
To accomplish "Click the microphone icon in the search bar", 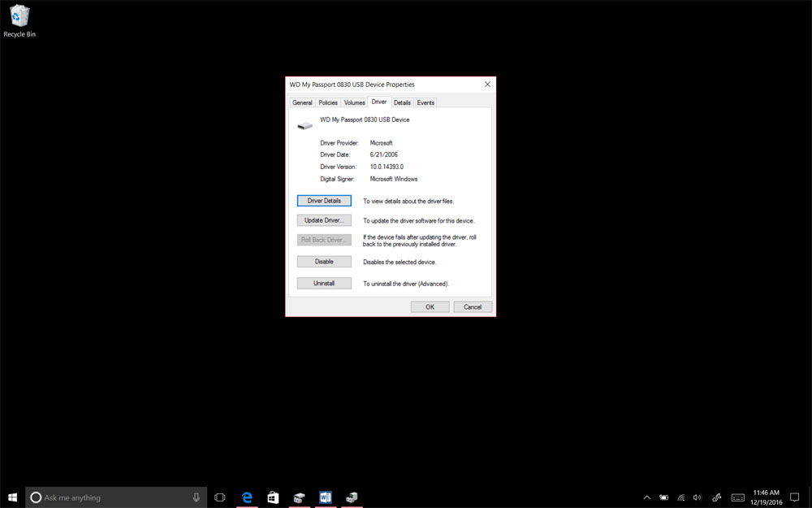I will click(x=195, y=497).
